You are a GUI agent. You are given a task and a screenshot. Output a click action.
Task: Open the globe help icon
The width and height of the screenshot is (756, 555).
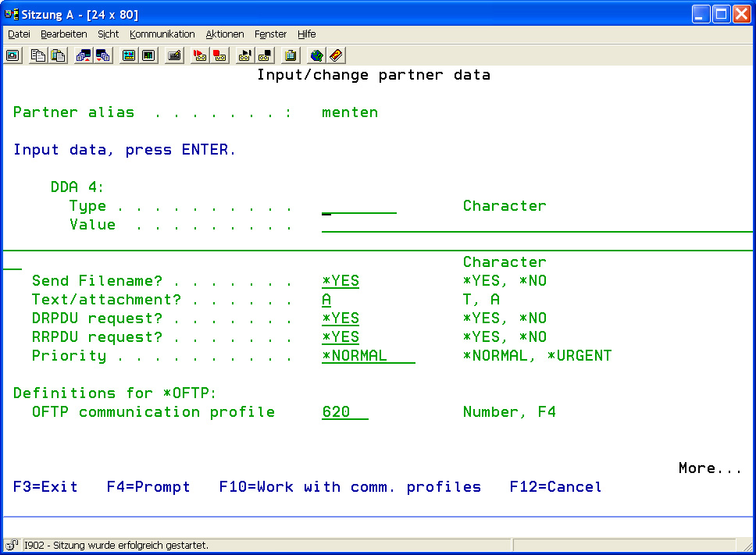tap(316, 55)
